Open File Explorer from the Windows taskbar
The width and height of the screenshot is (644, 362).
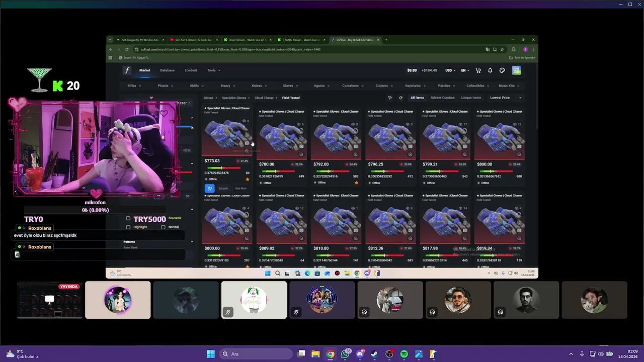(x=315, y=354)
